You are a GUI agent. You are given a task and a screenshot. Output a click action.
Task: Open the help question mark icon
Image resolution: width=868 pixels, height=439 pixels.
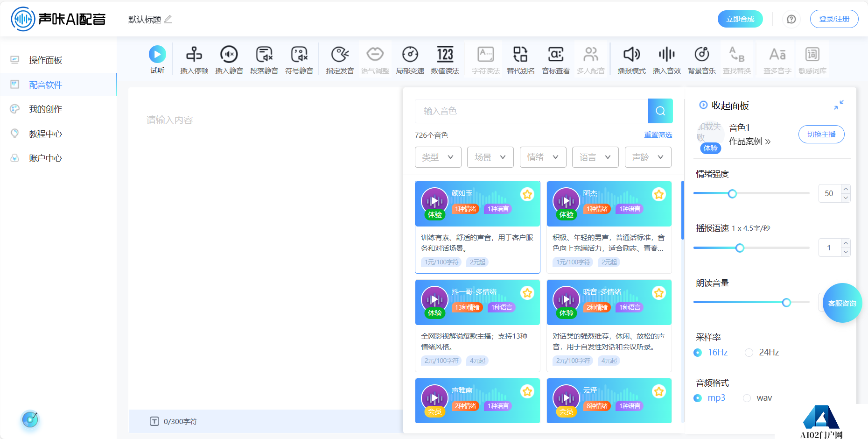tap(791, 19)
